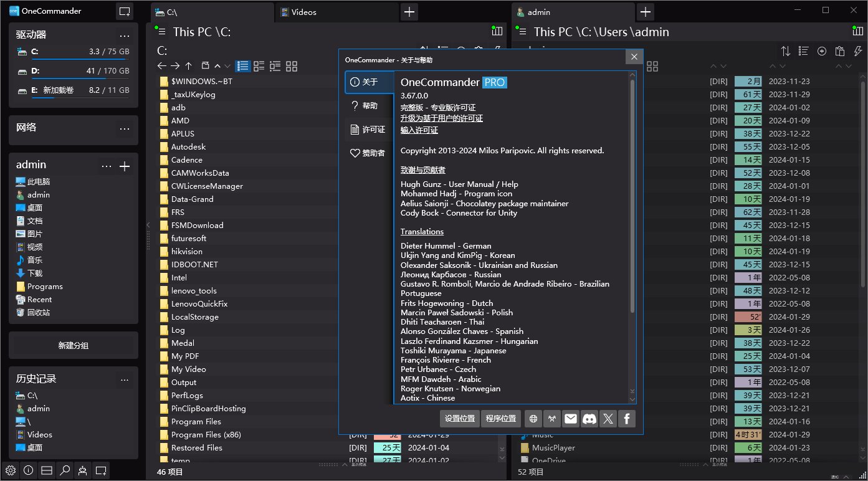Open the X (Twitter) icon in About dialog
Screen dimensions: 868x481
[x=608, y=419]
